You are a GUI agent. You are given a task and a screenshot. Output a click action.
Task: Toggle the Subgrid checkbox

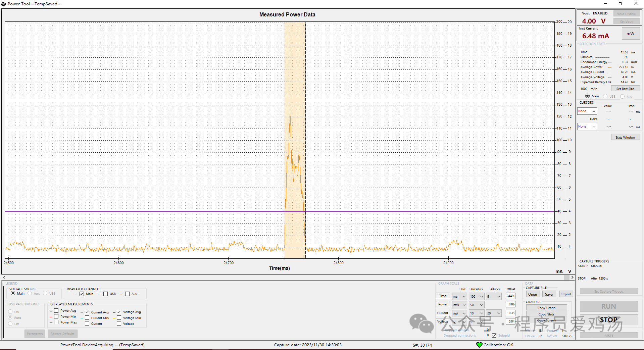point(494,335)
